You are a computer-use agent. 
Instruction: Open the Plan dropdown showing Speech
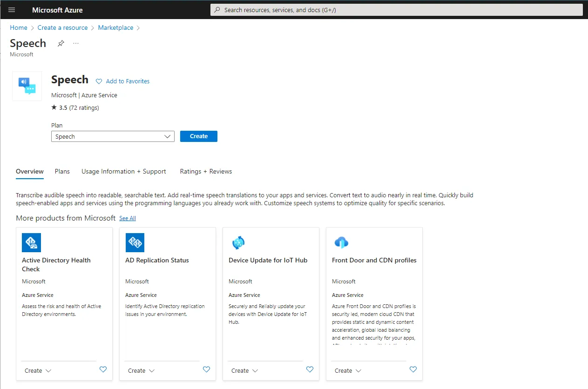[113, 136]
